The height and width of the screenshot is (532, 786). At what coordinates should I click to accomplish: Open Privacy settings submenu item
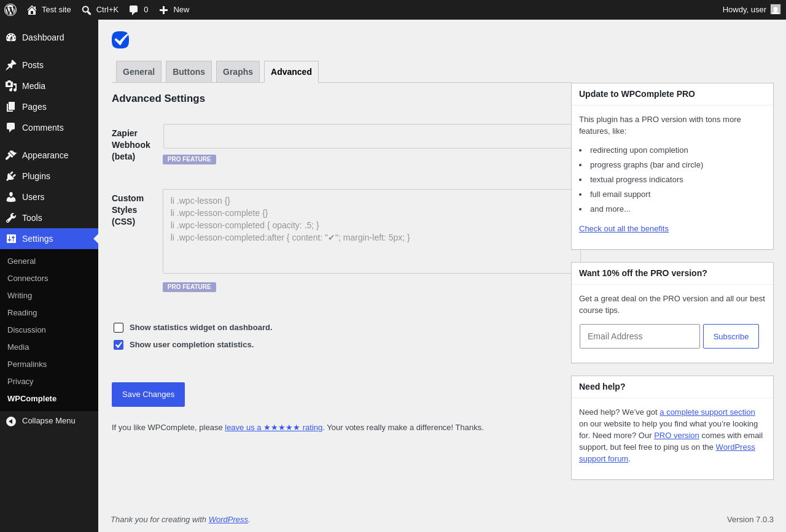20,382
